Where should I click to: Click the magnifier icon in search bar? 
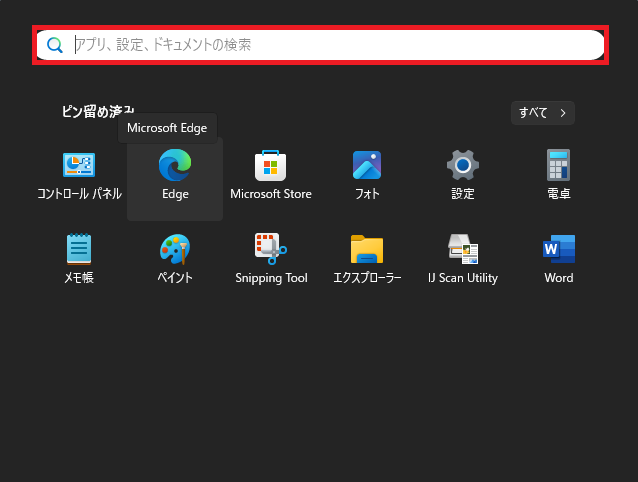click(x=55, y=45)
